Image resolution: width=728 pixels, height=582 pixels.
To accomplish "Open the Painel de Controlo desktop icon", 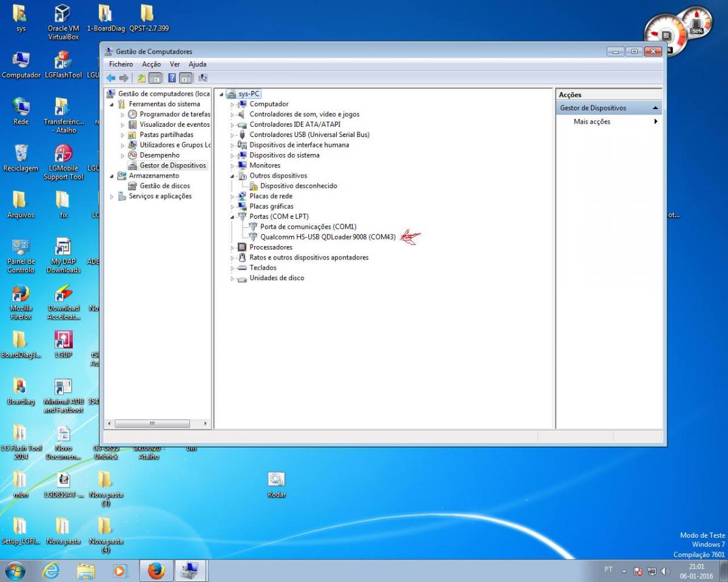I will pos(21,255).
